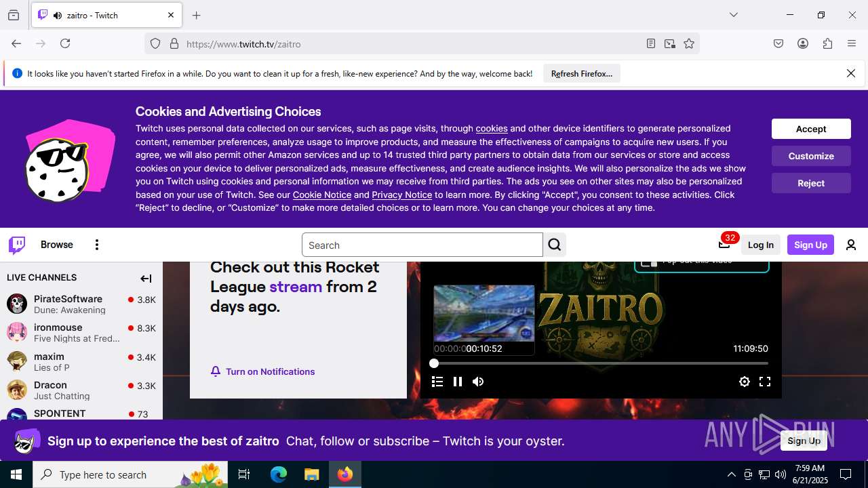This screenshot has height=488, width=868.
Task: Save page to Pocket
Action: (x=778, y=43)
